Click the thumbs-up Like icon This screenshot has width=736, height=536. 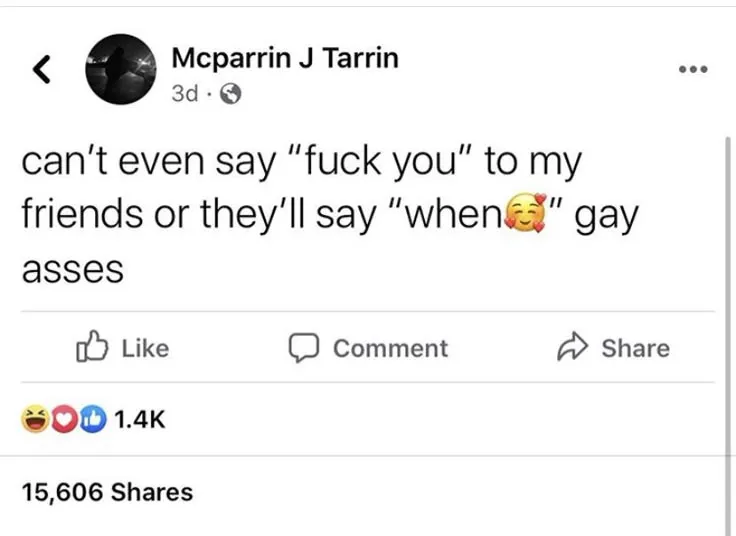click(x=92, y=348)
